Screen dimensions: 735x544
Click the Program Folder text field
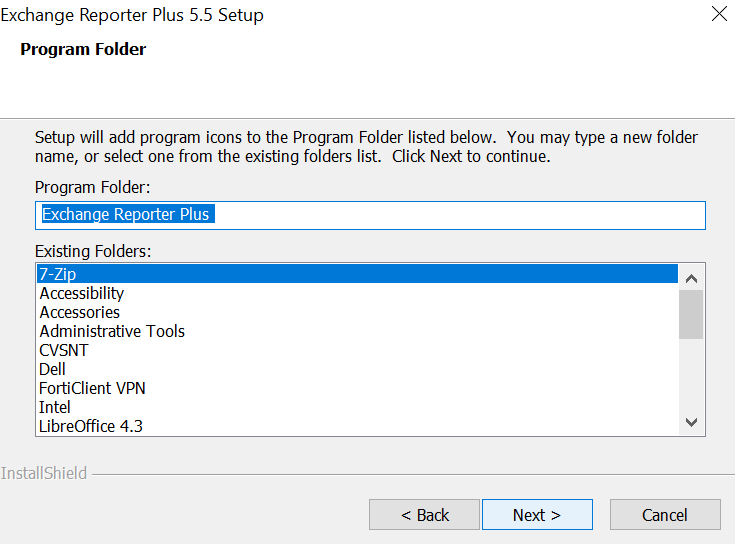[370, 215]
